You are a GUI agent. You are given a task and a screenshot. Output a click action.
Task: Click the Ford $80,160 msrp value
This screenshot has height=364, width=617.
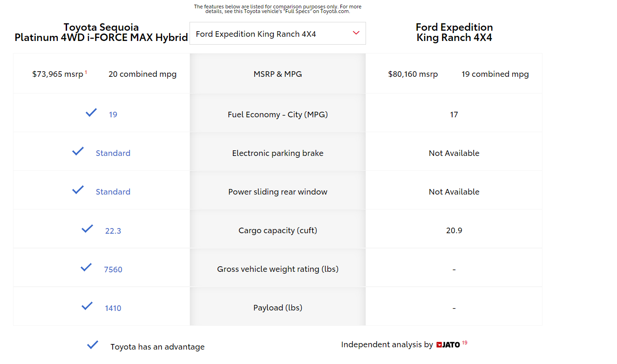click(413, 74)
